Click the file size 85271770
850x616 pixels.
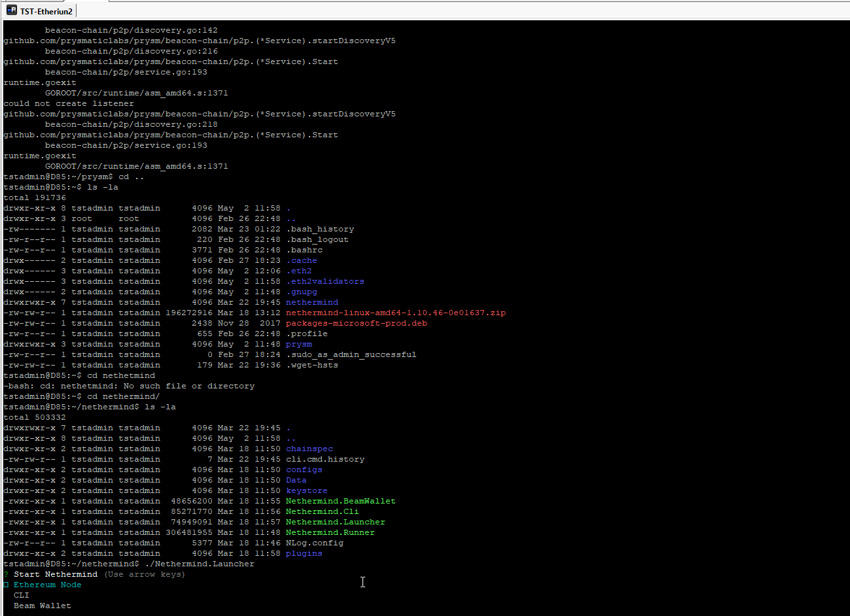click(192, 511)
